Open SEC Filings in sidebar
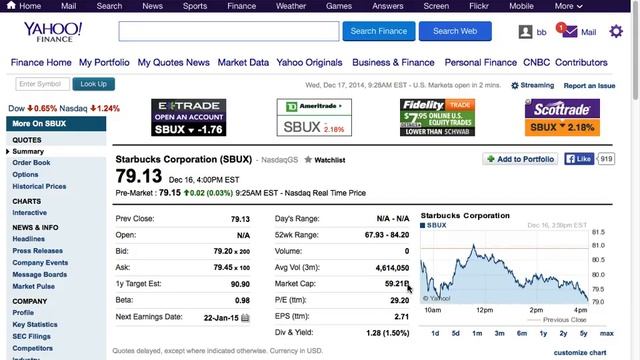The width and height of the screenshot is (640, 360). 31,337
